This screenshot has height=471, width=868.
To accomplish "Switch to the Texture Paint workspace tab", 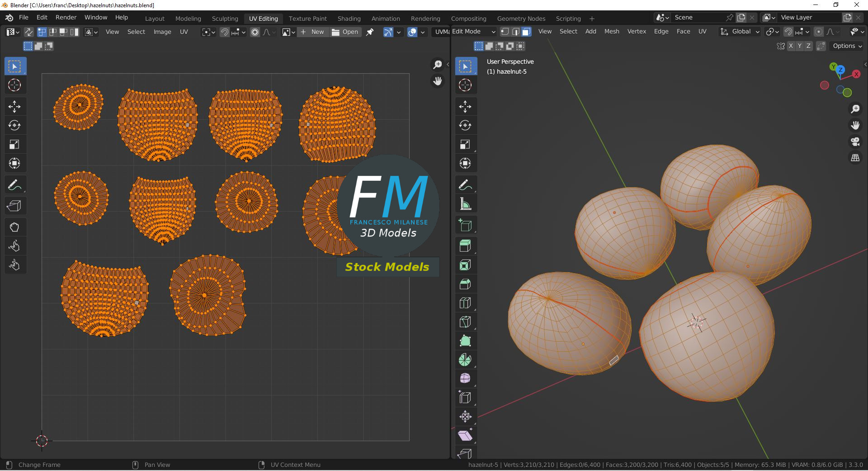I will (x=307, y=19).
